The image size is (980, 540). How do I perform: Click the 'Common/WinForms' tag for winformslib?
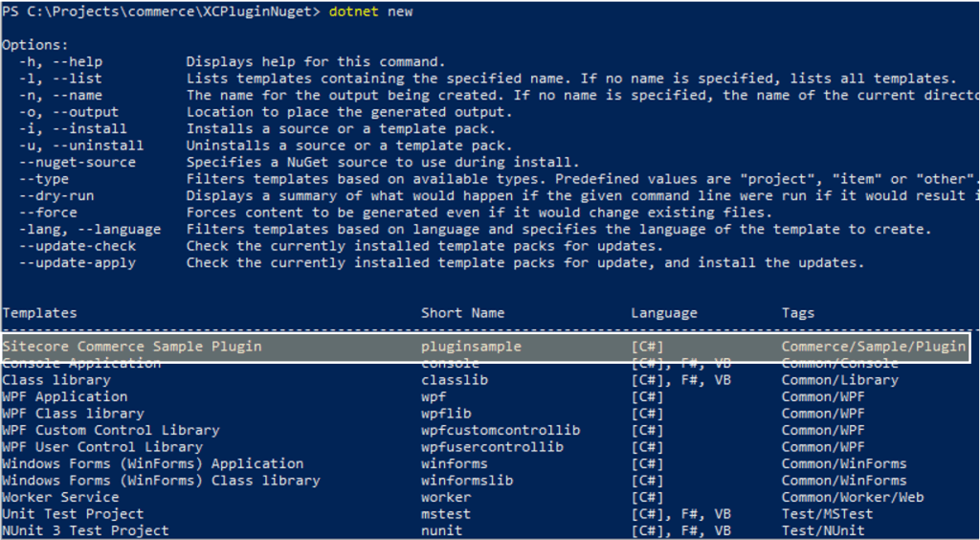tap(844, 481)
